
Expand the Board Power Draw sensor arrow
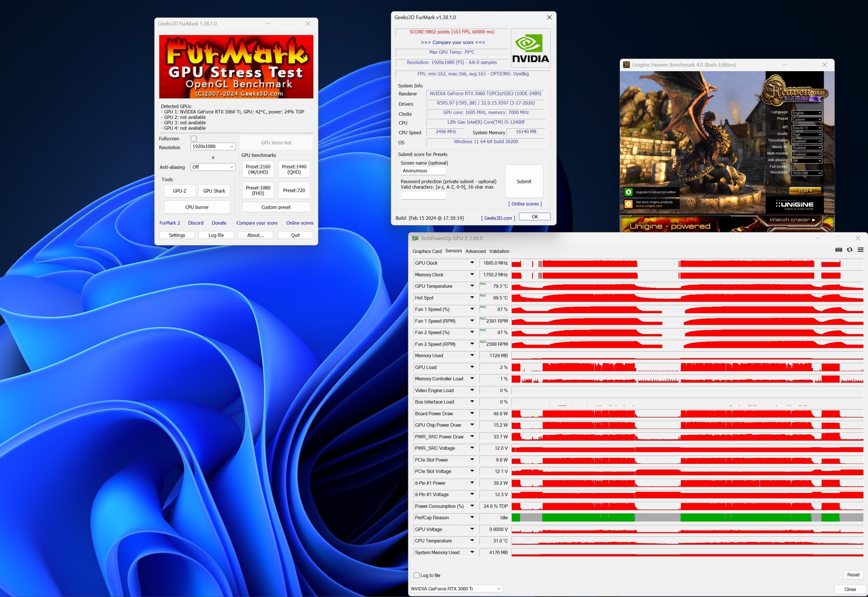(472, 413)
